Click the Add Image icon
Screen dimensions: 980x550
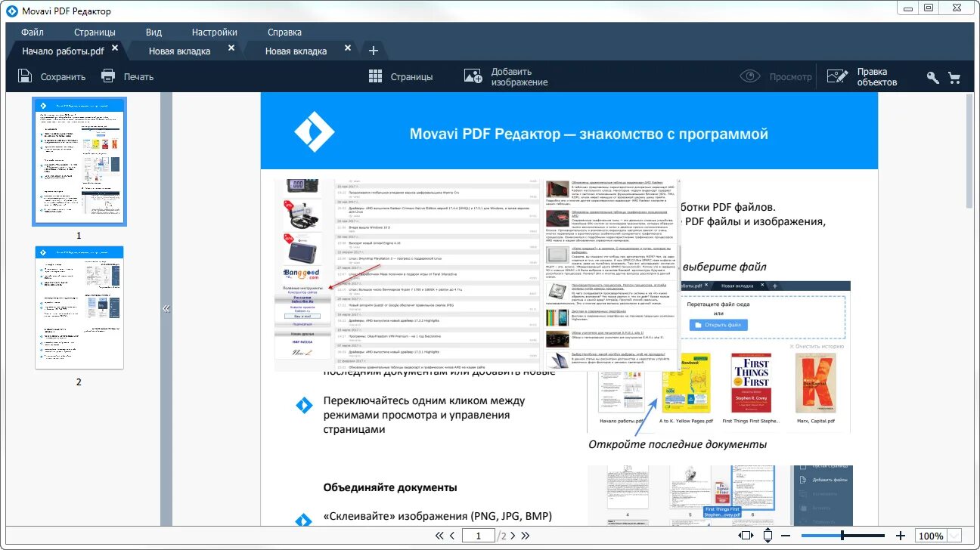coord(473,76)
